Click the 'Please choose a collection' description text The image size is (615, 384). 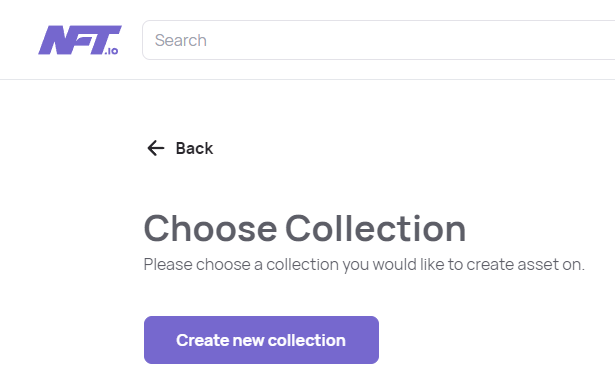(x=364, y=264)
